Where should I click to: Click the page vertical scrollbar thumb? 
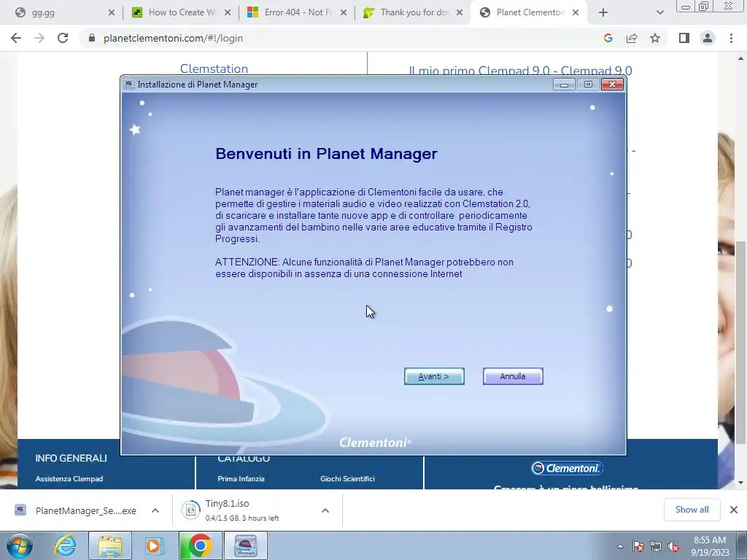click(740, 343)
